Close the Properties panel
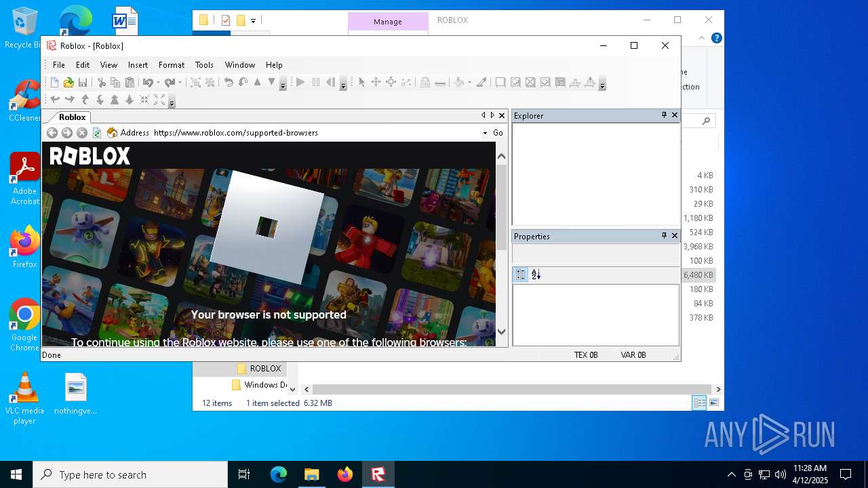Viewport: 868px width, 488px height. (675, 236)
